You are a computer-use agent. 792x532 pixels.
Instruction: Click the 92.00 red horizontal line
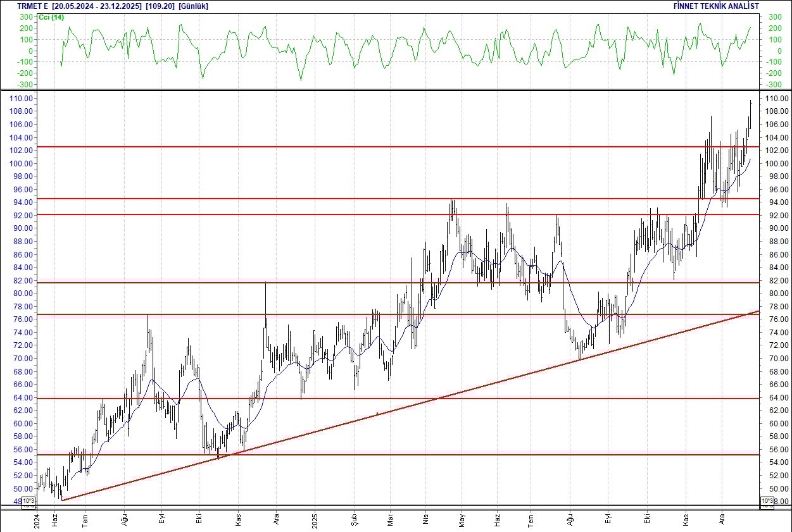coord(380,214)
